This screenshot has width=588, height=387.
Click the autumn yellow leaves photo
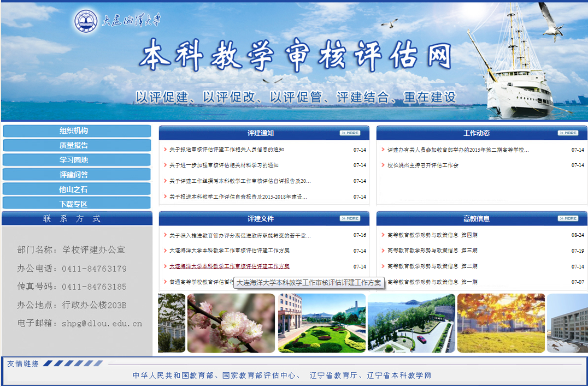click(501, 323)
